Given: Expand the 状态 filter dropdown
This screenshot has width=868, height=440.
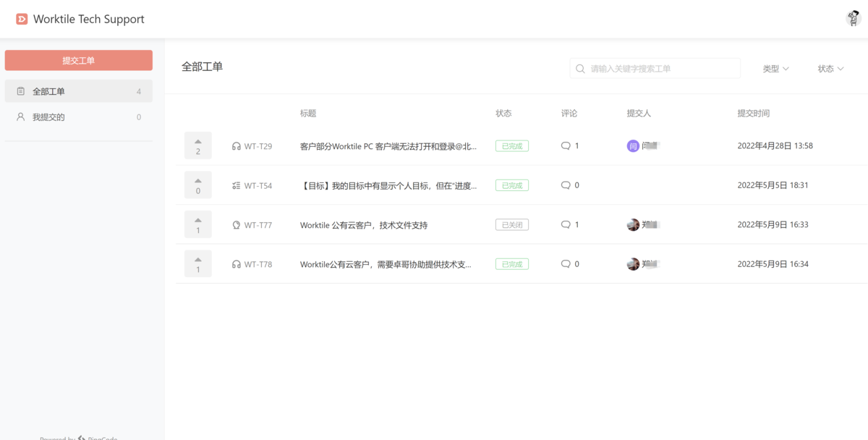Looking at the screenshot, I should (x=830, y=69).
